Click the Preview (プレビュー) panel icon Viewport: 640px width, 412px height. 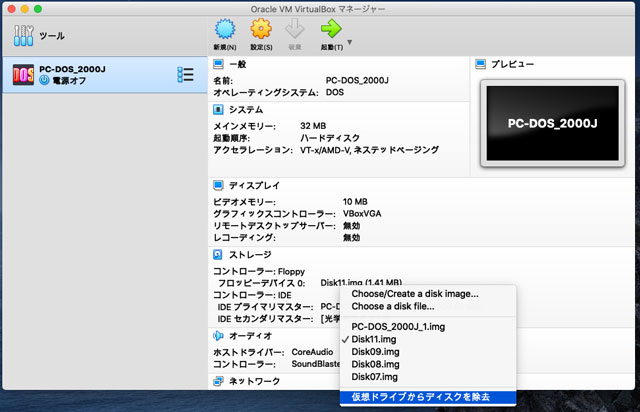[x=480, y=64]
